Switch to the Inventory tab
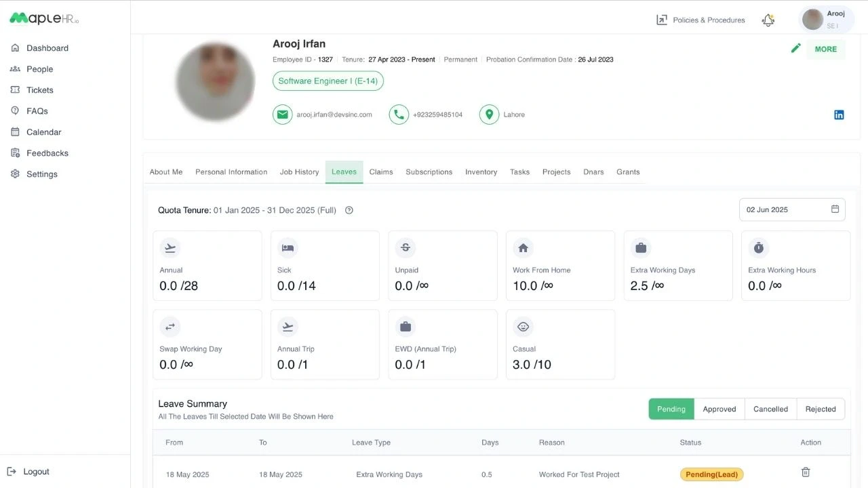The height and width of the screenshot is (488, 868). click(481, 172)
